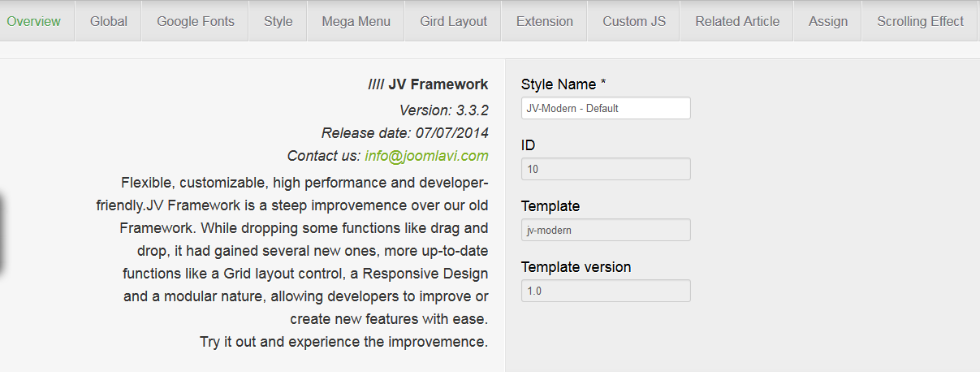Viewport: 980px width, 380px height.
Task: Open the Assign tab
Action: click(828, 21)
